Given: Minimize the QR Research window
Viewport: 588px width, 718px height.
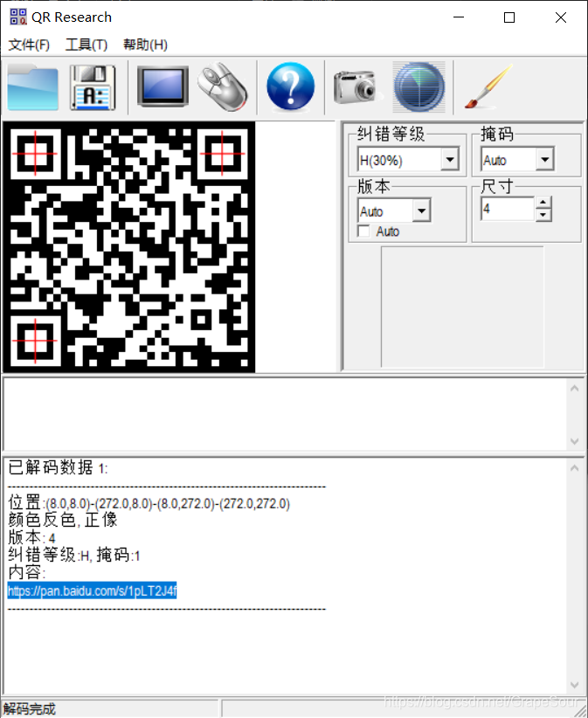Looking at the screenshot, I should pos(459,17).
